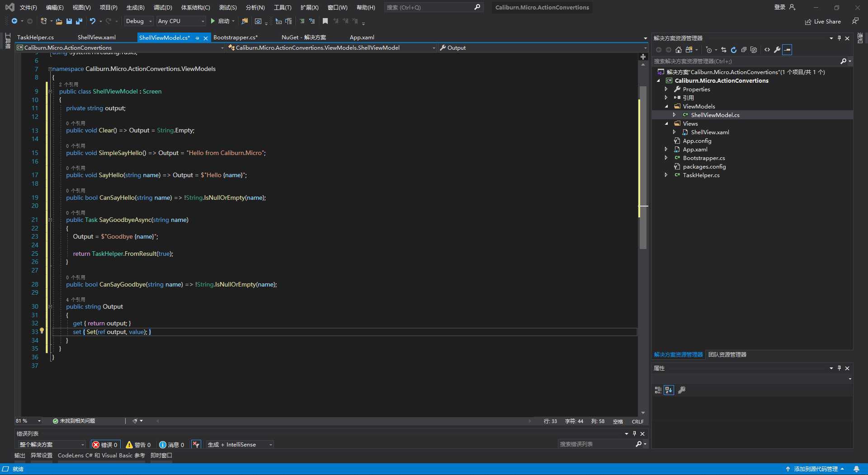This screenshot has height=475, width=868.
Task: Toggle the Messages 0 filter in Error List
Action: (172, 445)
